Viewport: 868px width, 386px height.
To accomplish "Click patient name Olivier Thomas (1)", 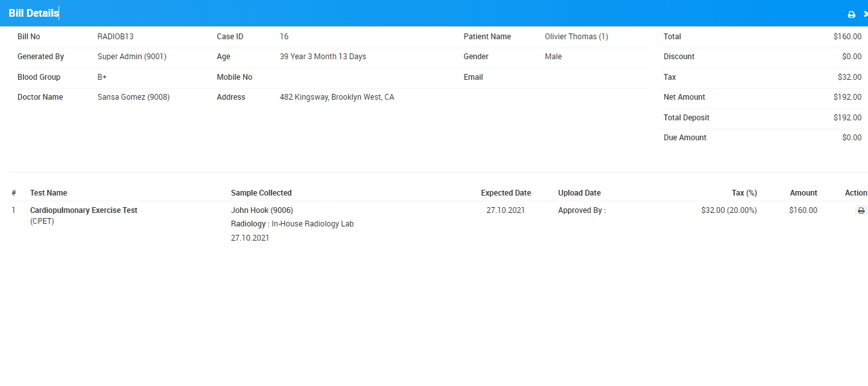I will [x=576, y=37].
